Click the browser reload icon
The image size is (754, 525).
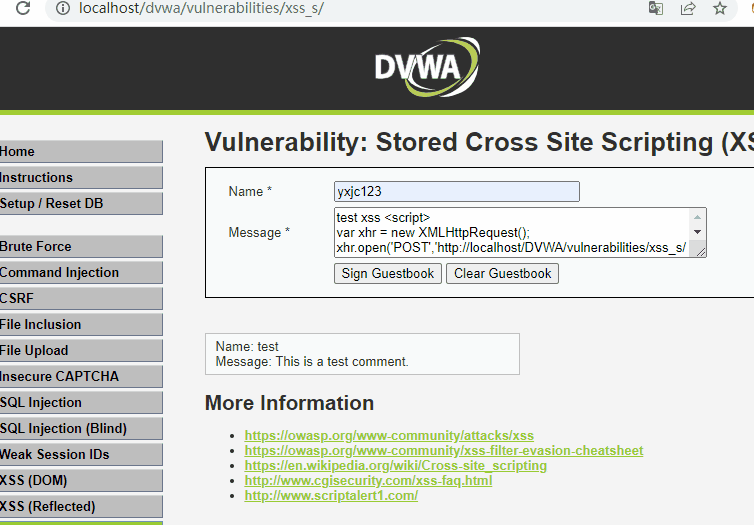[x=23, y=8]
